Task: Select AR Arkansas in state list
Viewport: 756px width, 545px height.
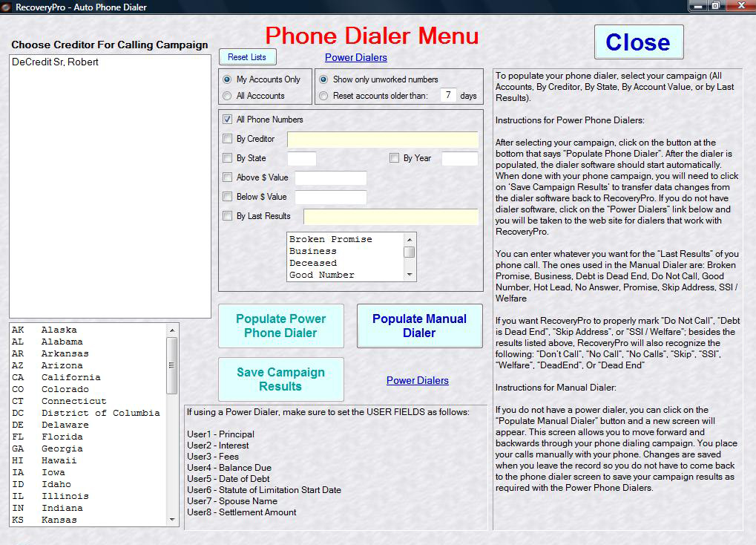Action: (x=88, y=353)
